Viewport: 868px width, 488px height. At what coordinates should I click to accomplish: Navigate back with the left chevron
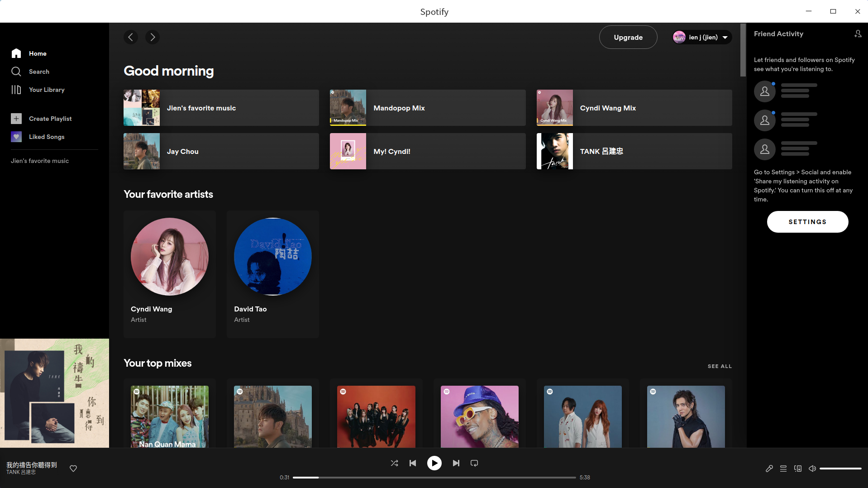tap(131, 37)
